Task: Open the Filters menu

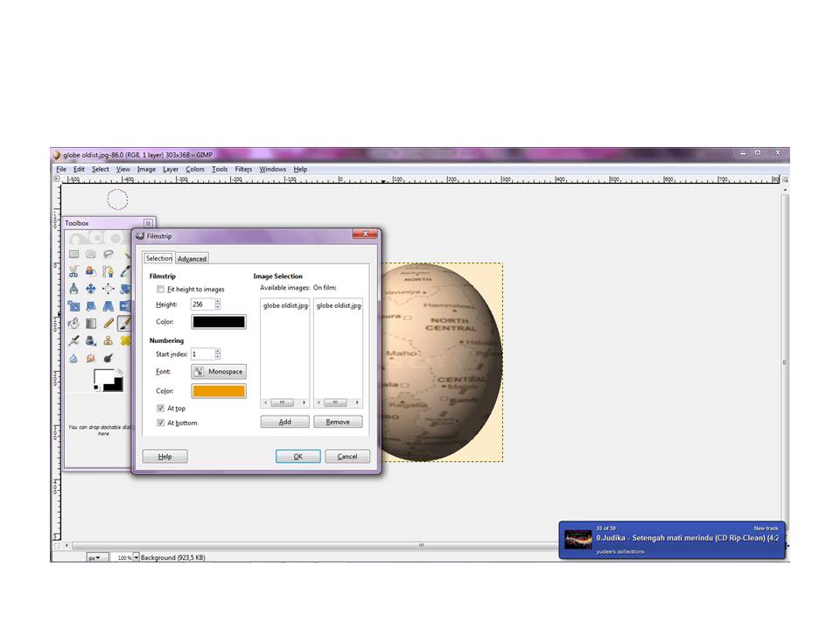Action: (x=243, y=169)
